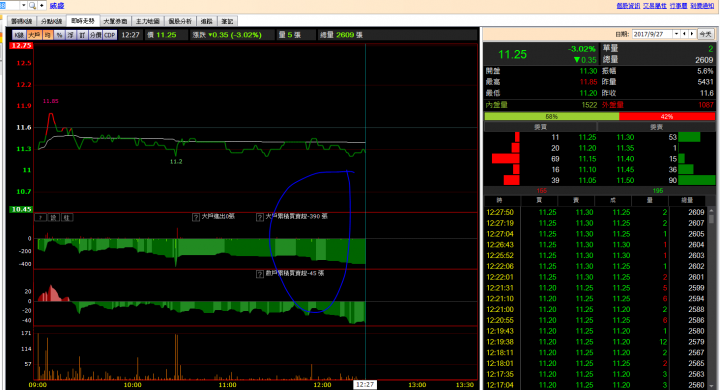Viewport: 720px width, 390px height.
Task: Switch to the 筆記 tab
Action: 227,21
